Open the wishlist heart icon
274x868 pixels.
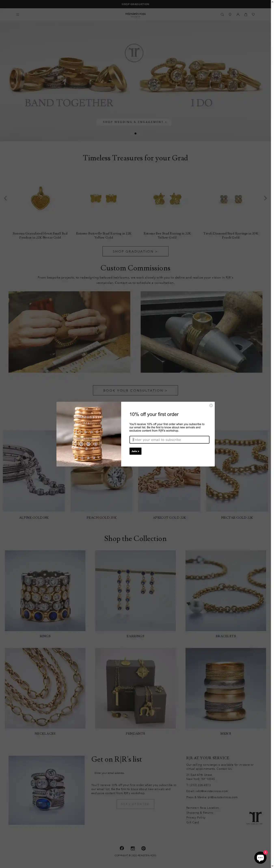click(x=254, y=14)
